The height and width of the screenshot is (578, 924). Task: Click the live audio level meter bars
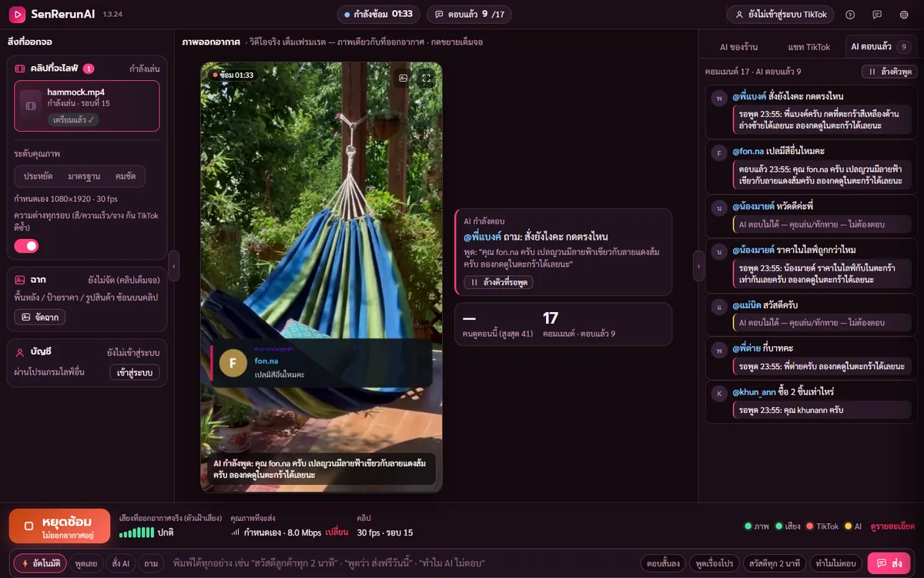[136, 533]
